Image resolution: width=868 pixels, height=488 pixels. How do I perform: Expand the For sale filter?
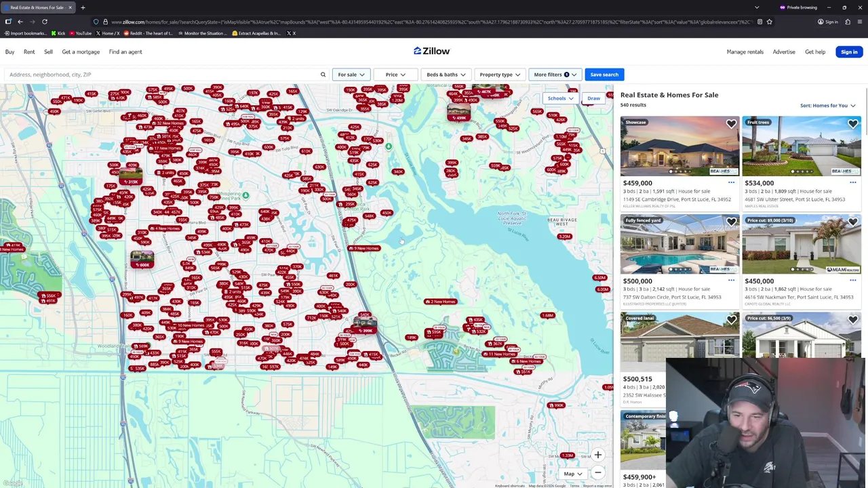351,75
